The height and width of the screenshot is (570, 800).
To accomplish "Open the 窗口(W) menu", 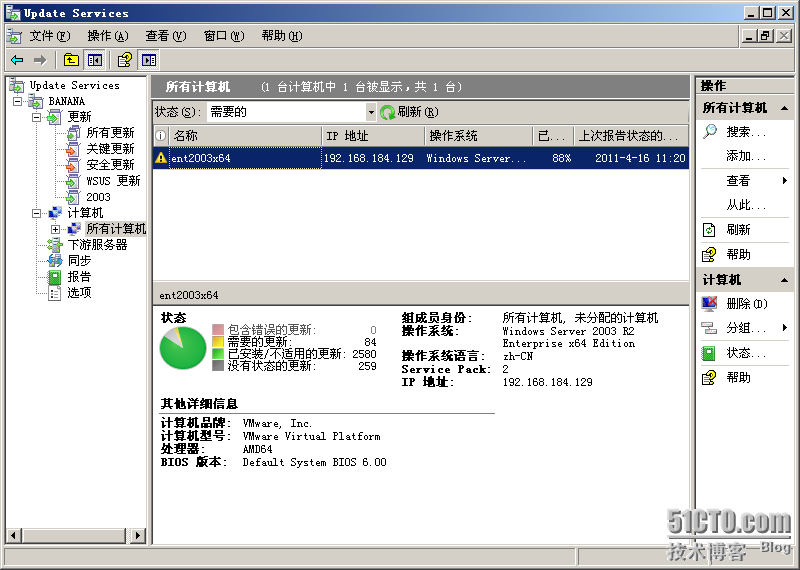I will [x=224, y=36].
